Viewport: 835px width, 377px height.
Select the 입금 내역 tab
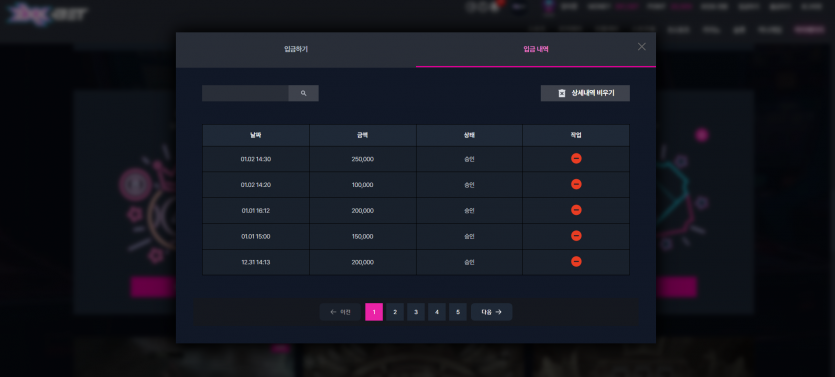click(x=536, y=49)
